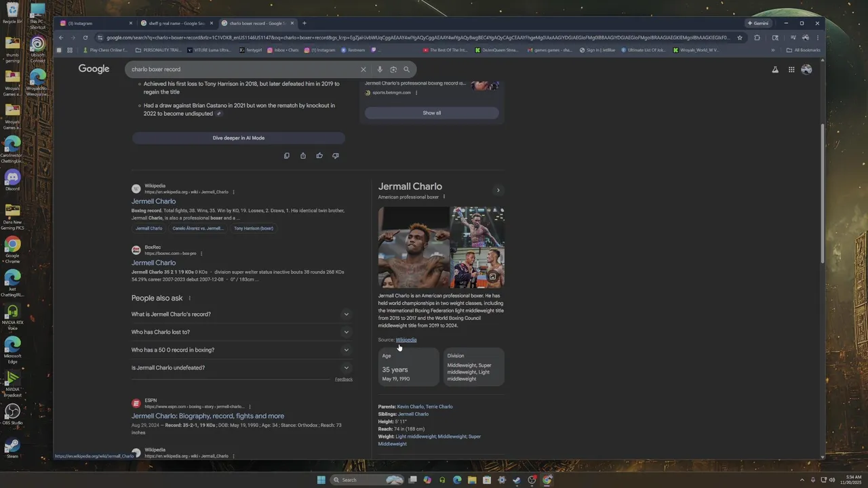Open options next to American professional boxer
Screen dimensions: 868x488
444,197
